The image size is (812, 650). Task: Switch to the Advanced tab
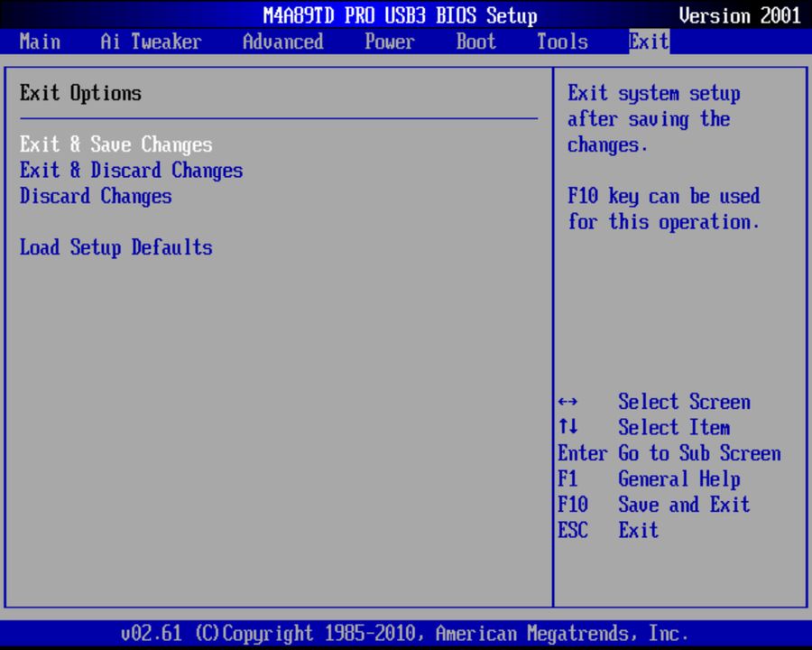pos(282,42)
